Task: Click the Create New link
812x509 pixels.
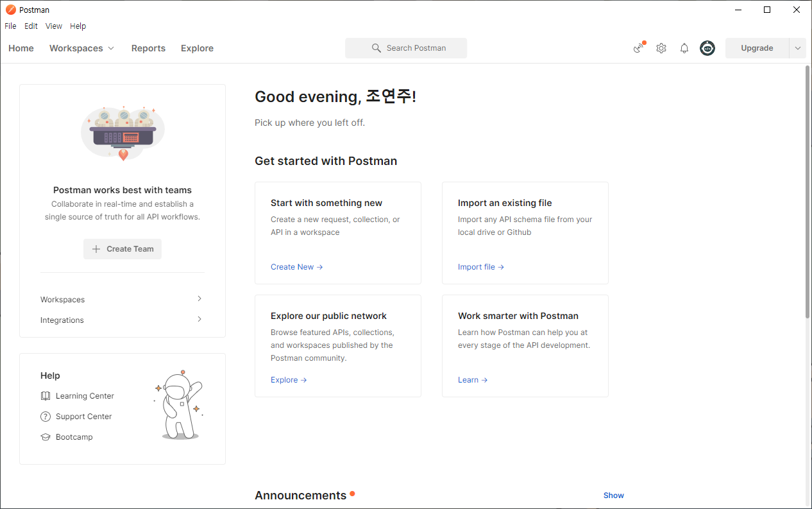Action: tap(296, 267)
